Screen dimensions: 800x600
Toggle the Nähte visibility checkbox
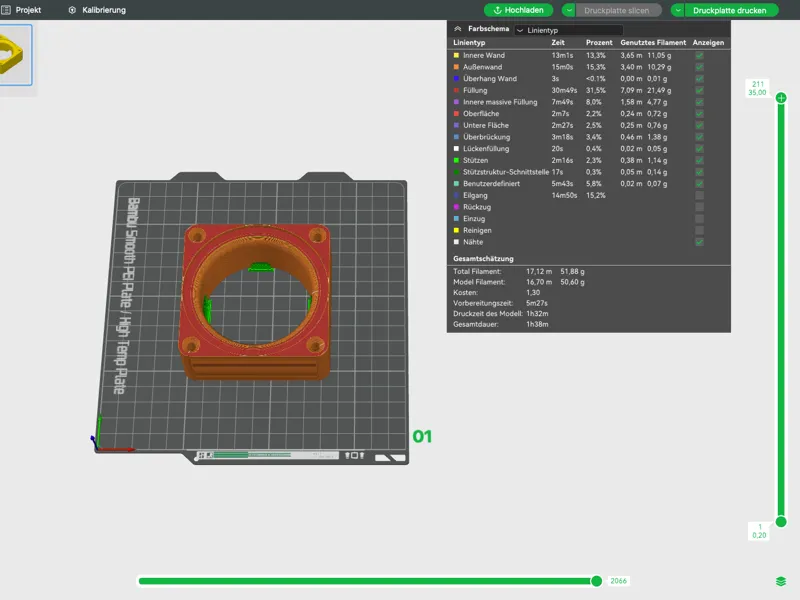point(699,242)
